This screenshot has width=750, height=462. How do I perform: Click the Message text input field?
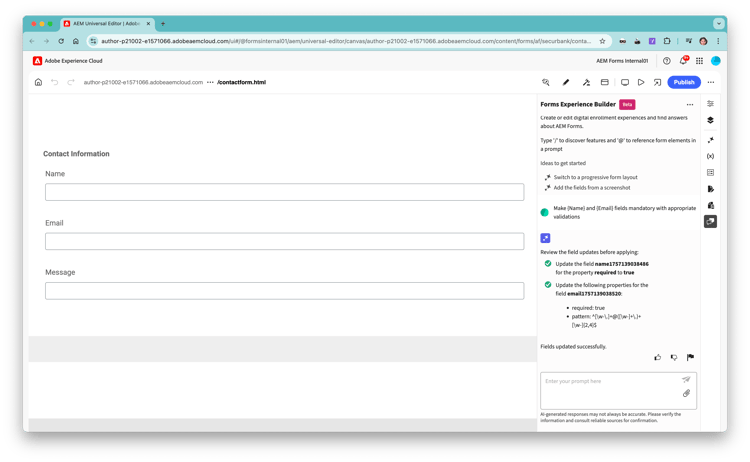285,291
